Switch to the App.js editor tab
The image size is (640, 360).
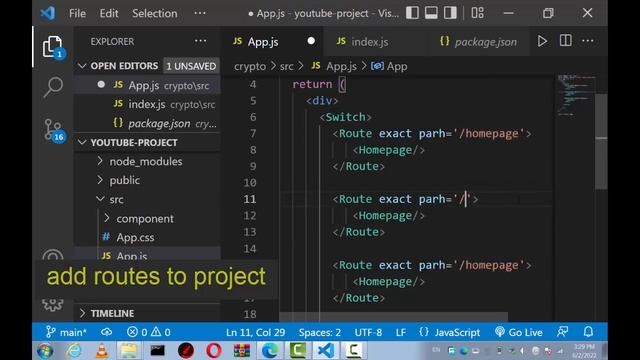[x=263, y=42]
